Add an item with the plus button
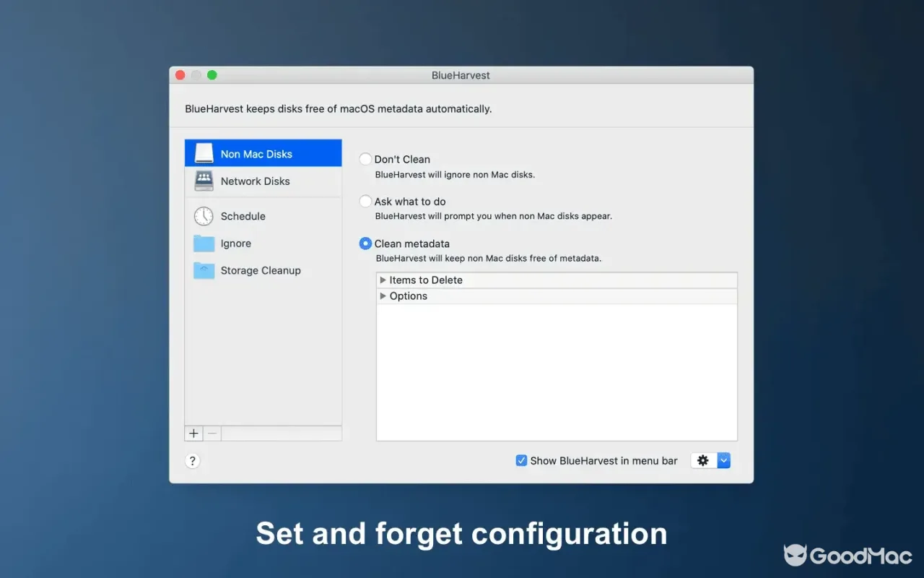924x578 pixels. (193, 433)
